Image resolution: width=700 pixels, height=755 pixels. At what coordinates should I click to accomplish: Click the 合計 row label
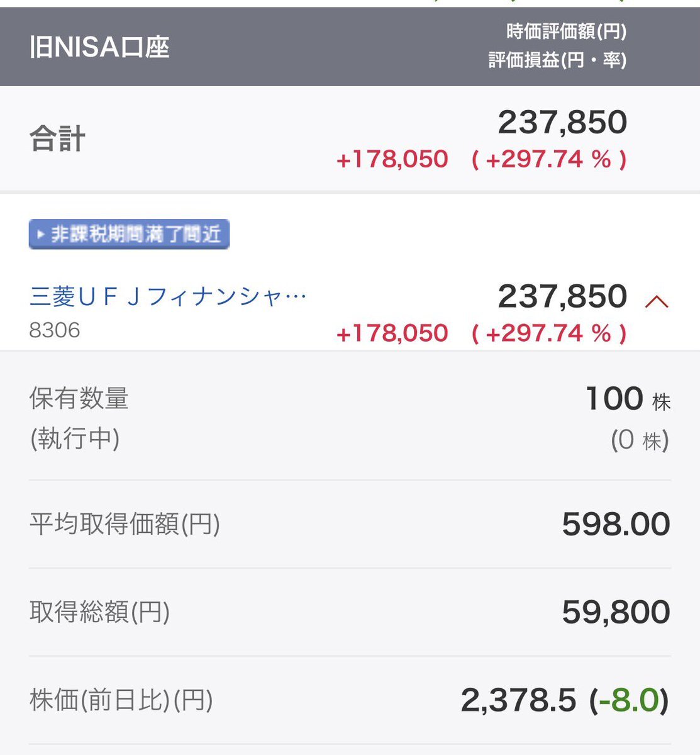click(57, 138)
